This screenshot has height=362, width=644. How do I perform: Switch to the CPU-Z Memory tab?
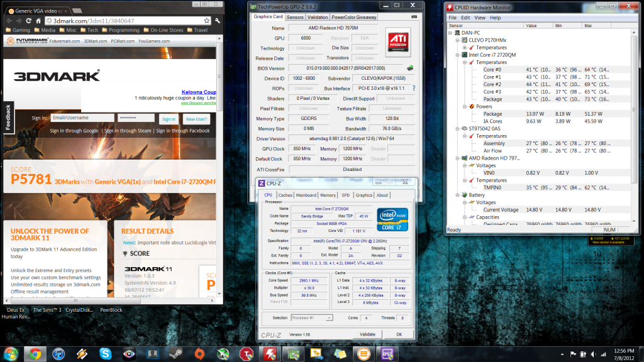point(328,195)
